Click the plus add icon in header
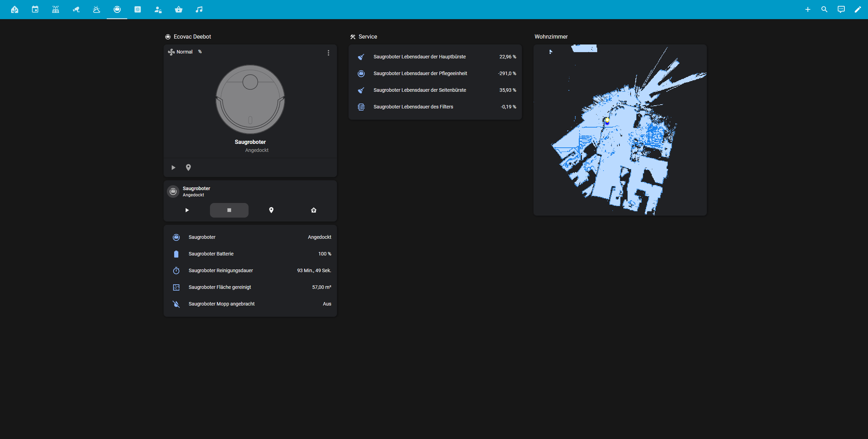The image size is (868, 439). point(808,9)
